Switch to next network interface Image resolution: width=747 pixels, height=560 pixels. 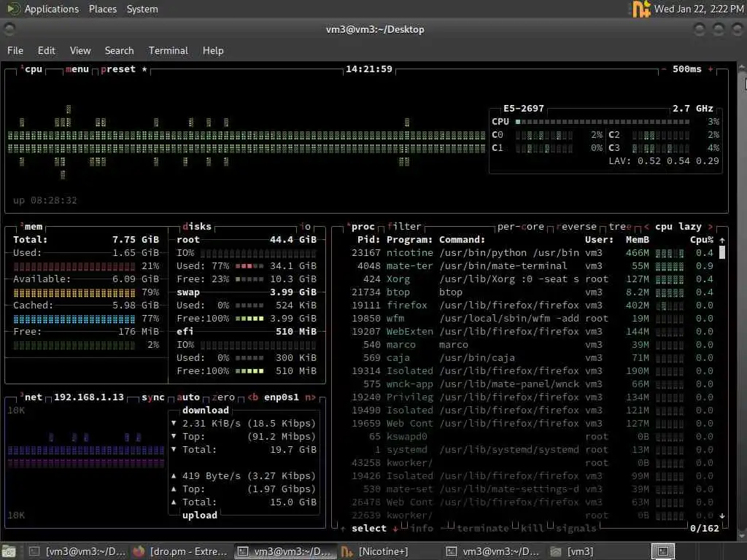310,397
